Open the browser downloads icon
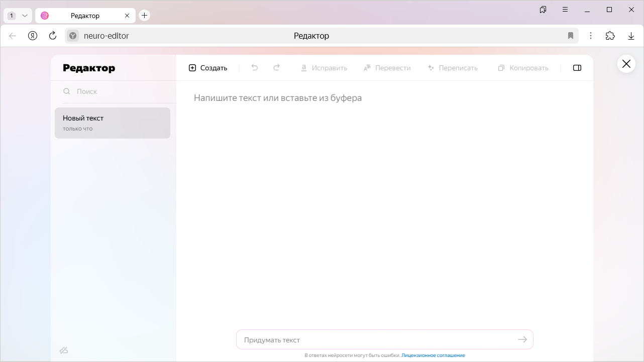 (631, 36)
